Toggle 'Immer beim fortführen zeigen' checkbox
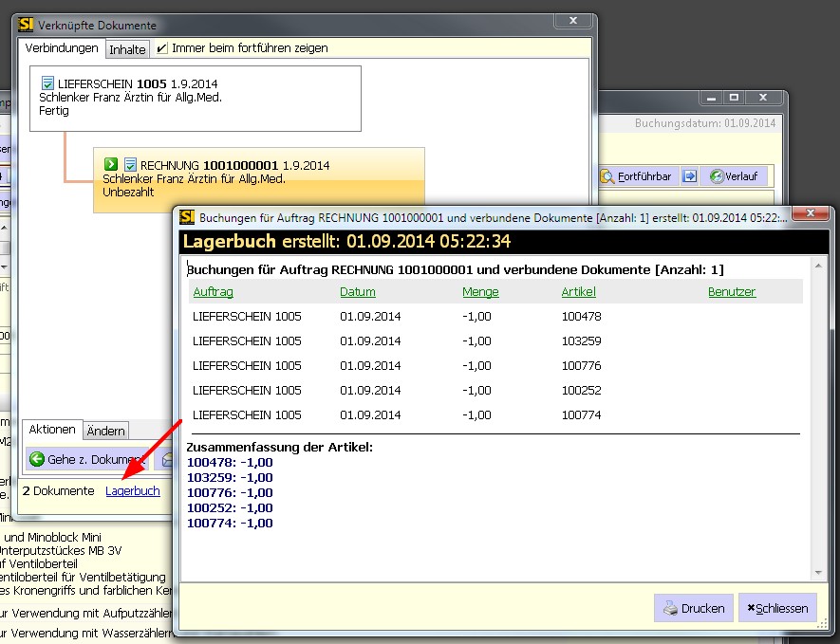The height and width of the screenshot is (644, 840). (162, 48)
